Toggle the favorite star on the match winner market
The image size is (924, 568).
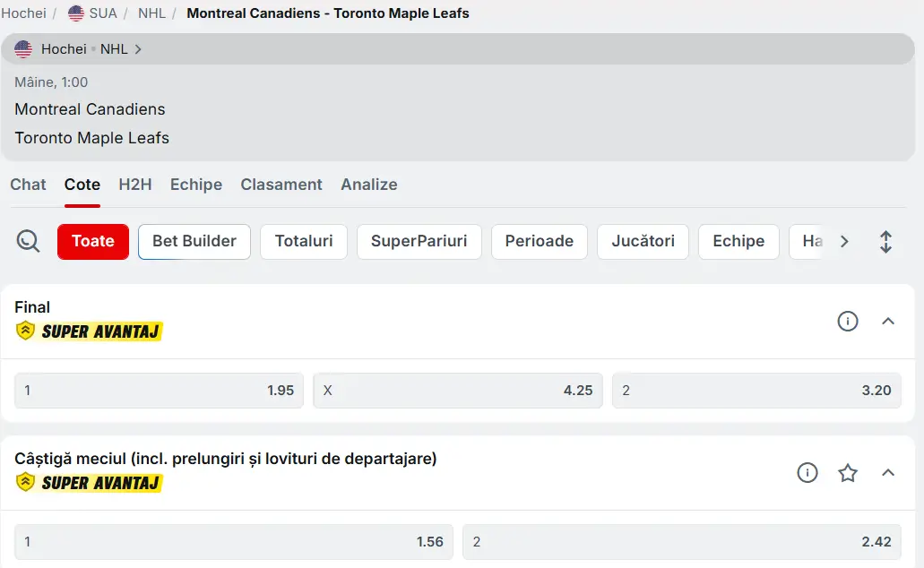click(x=847, y=472)
